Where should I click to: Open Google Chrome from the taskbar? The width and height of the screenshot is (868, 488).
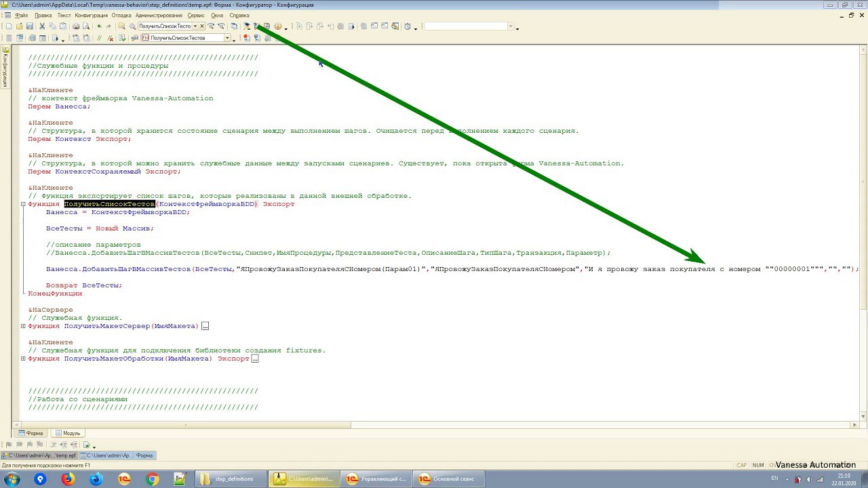[x=152, y=479]
